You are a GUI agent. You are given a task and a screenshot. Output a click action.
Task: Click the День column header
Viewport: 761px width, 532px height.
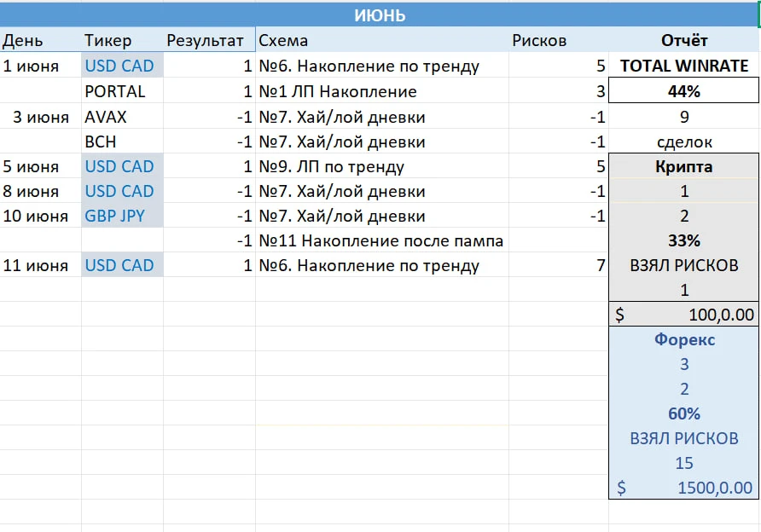coord(41,40)
